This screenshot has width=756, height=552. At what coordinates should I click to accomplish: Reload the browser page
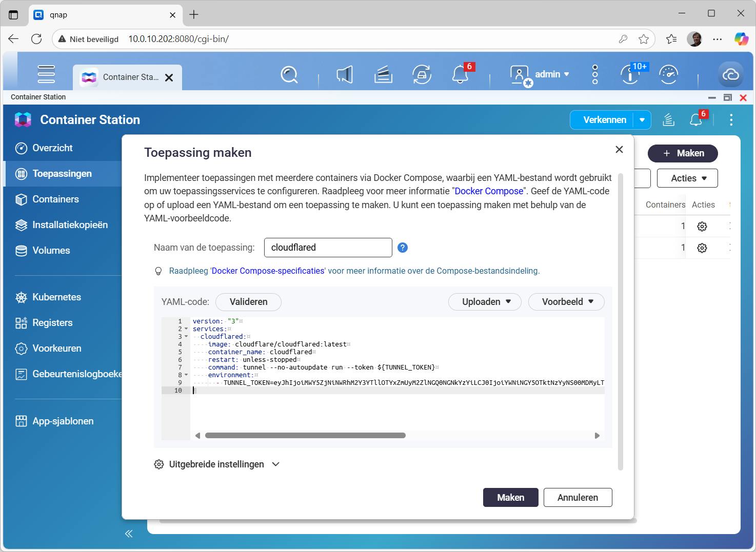36,39
